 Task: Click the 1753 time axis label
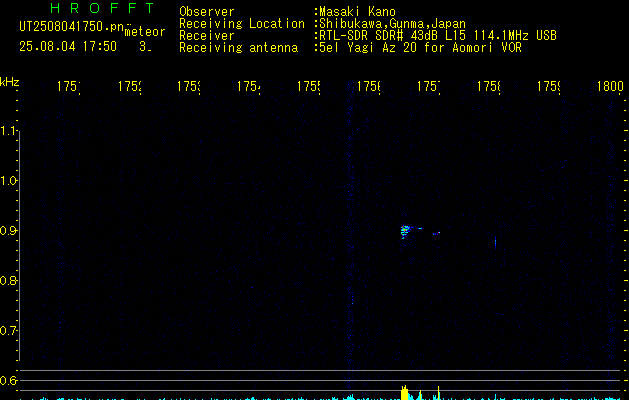point(189,87)
